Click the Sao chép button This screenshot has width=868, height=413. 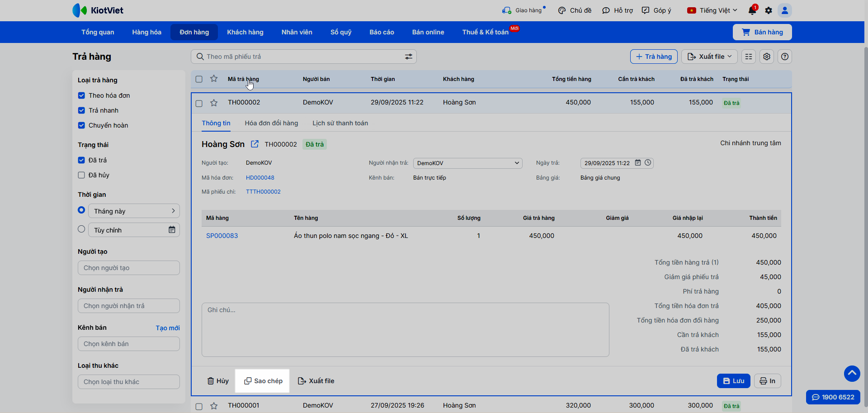point(263,381)
